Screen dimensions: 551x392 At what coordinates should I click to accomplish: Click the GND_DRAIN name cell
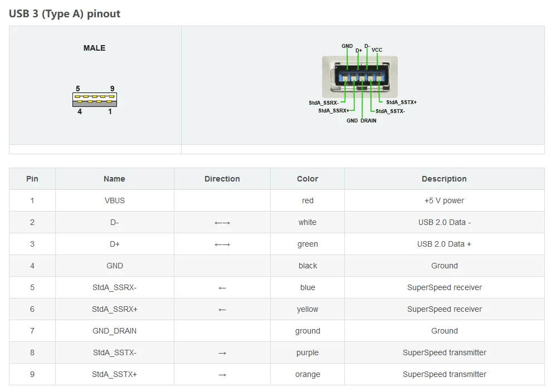pyautogui.click(x=115, y=331)
